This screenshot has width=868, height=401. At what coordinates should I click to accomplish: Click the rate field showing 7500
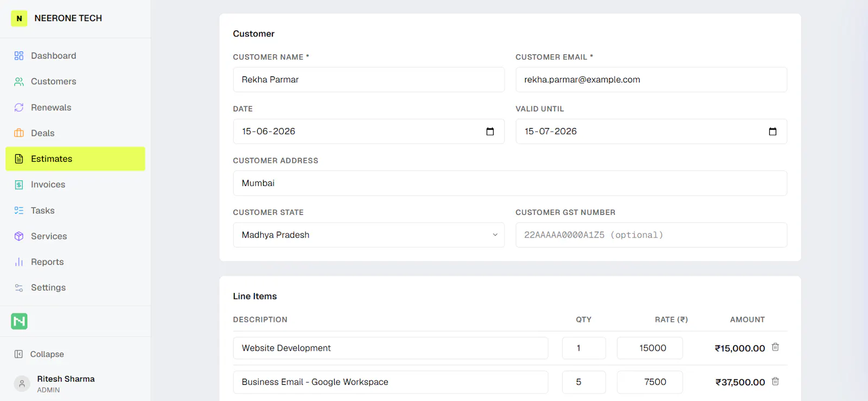(x=649, y=382)
